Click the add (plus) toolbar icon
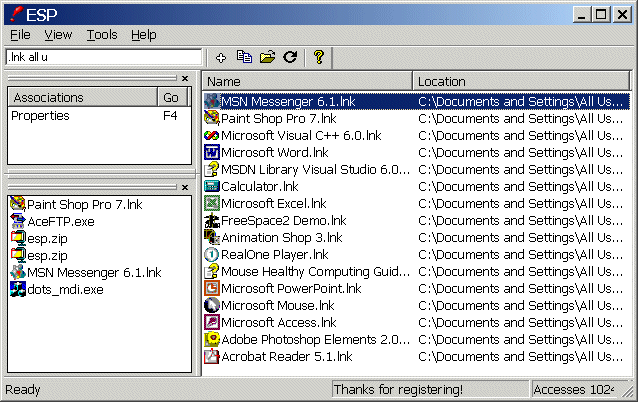638x402 pixels. coord(221,58)
